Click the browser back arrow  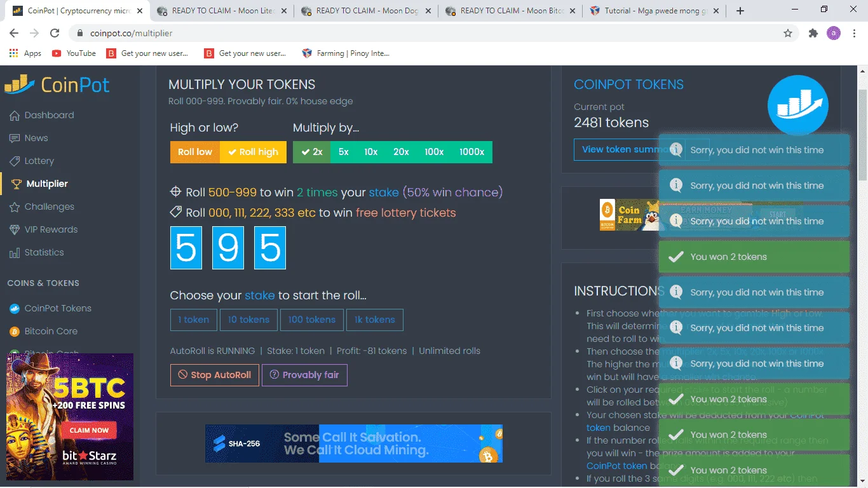[x=14, y=33]
